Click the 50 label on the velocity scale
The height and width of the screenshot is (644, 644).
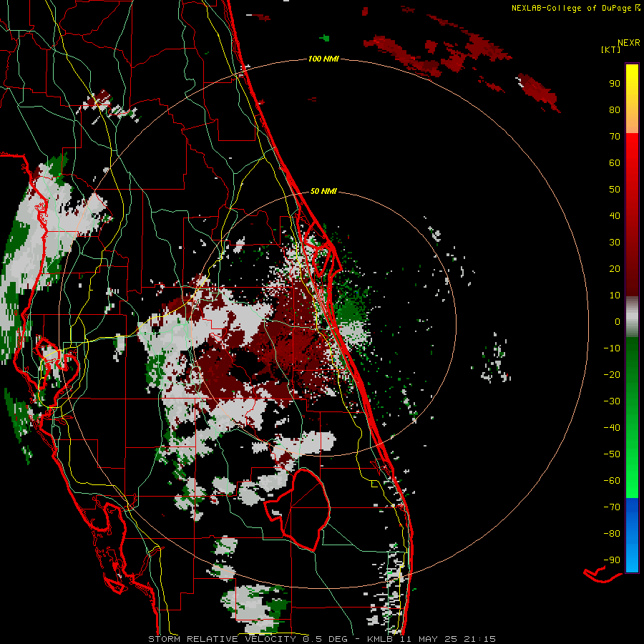pyautogui.click(x=615, y=189)
